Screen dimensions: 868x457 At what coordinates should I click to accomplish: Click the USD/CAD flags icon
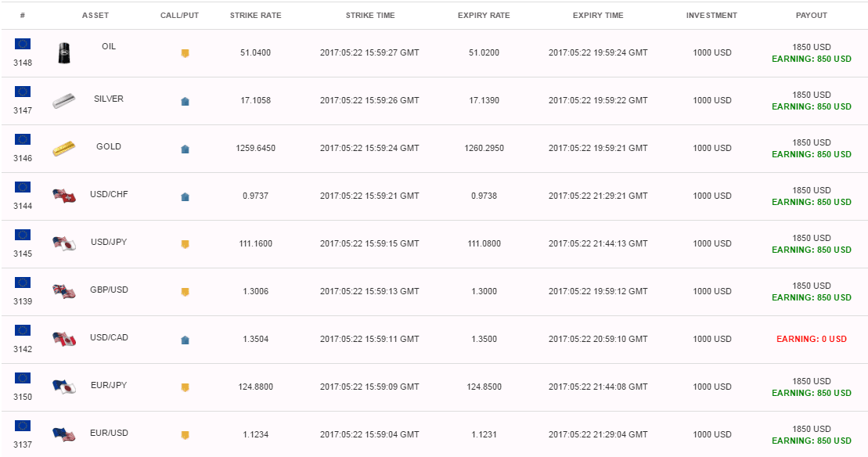point(63,339)
